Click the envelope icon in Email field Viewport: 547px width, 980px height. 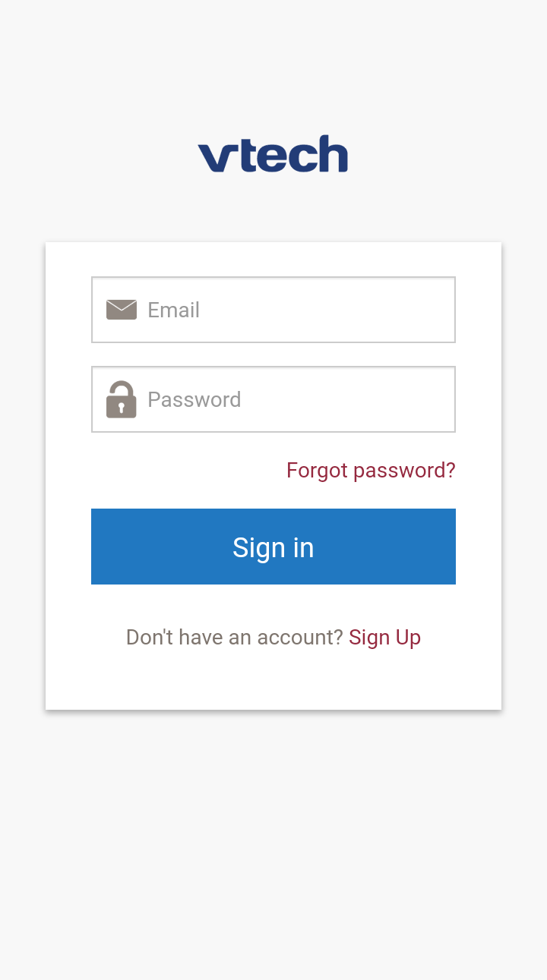[x=122, y=310]
